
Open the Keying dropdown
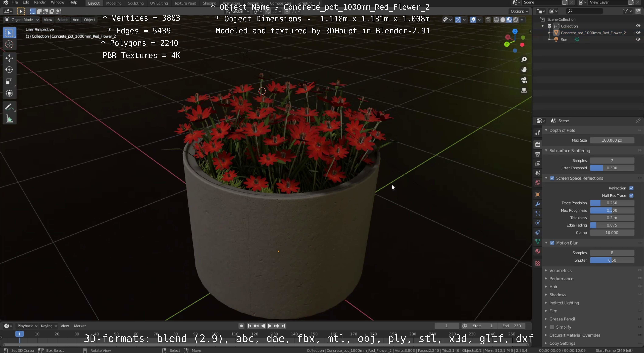pos(49,326)
